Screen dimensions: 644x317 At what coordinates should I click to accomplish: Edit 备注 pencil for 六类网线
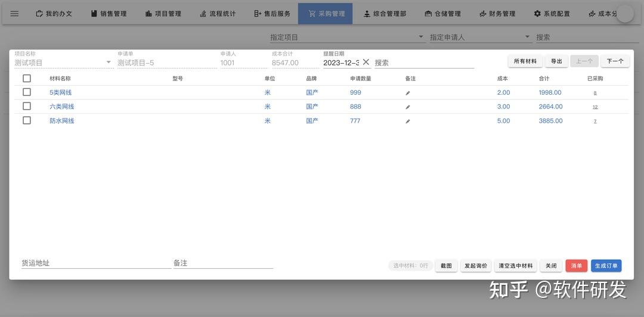click(408, 107)
